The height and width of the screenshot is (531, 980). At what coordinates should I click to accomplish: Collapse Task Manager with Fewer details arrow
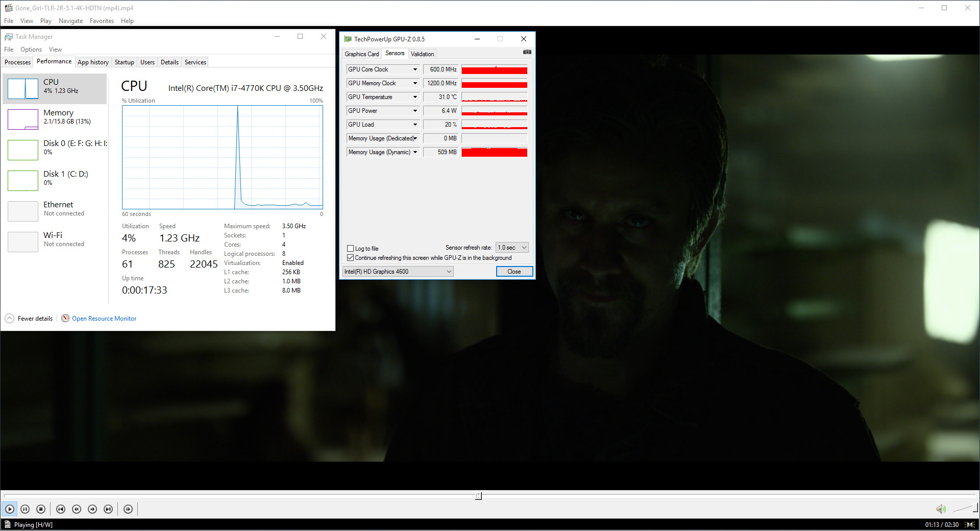click(x=9, y=318)
